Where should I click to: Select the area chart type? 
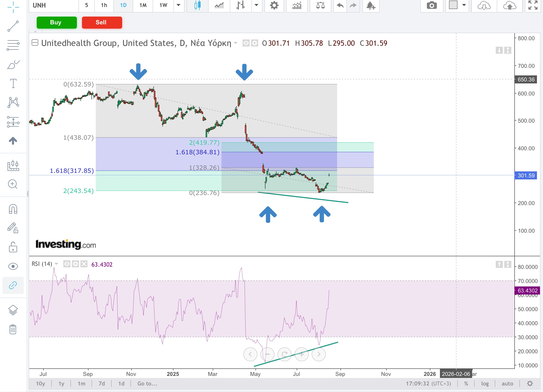click(219, 5)
